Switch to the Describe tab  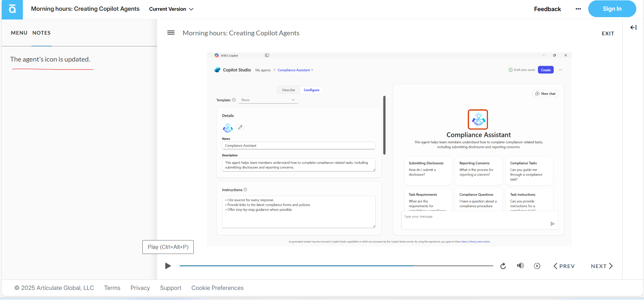pos(288,90)
